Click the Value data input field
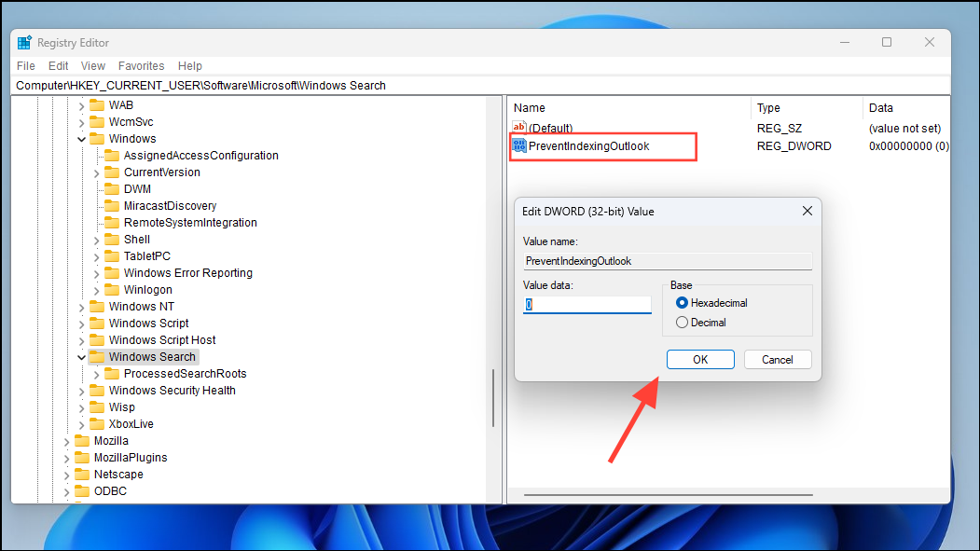Viewport: 980px width, 551px height. point(587,304)
